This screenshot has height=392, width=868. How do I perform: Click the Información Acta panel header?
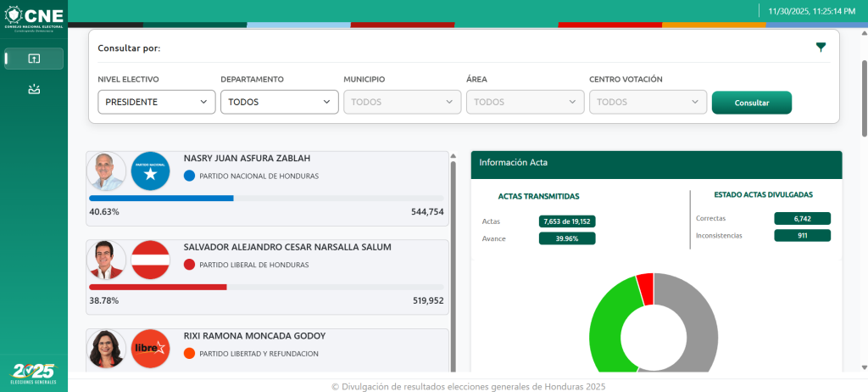pos(656,163)
